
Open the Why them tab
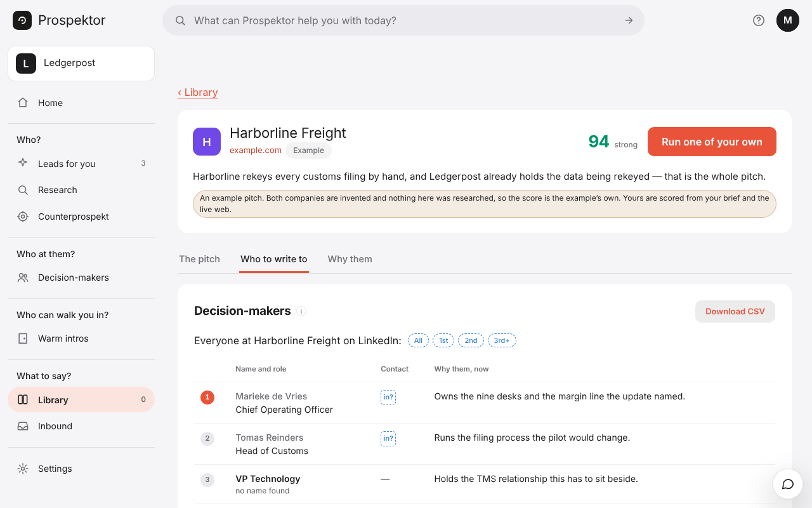(350, 259)
